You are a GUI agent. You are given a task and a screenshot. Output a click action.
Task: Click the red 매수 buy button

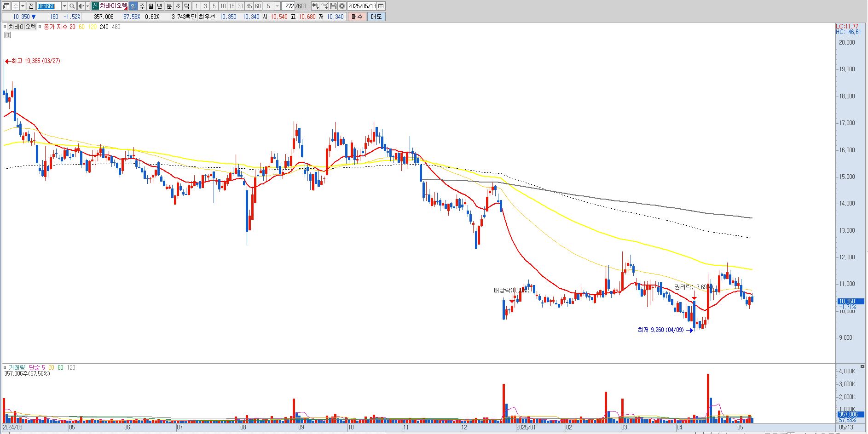coord(357,17)
